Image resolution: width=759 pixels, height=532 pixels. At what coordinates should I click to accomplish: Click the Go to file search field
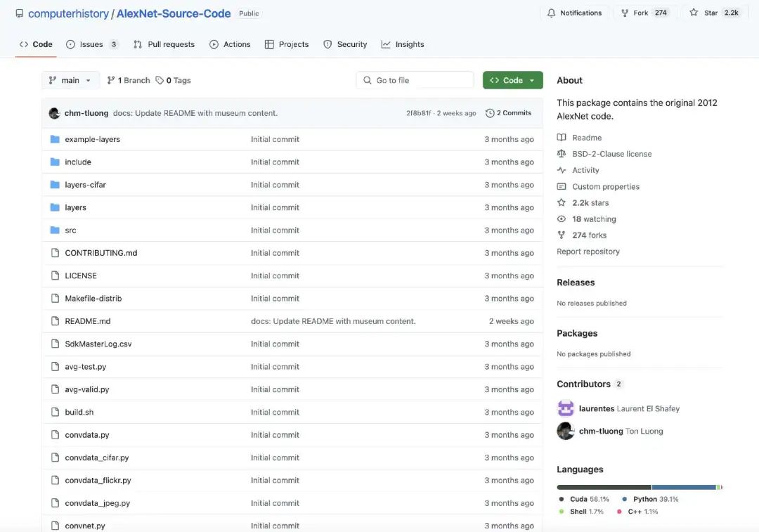pos(415,80)
